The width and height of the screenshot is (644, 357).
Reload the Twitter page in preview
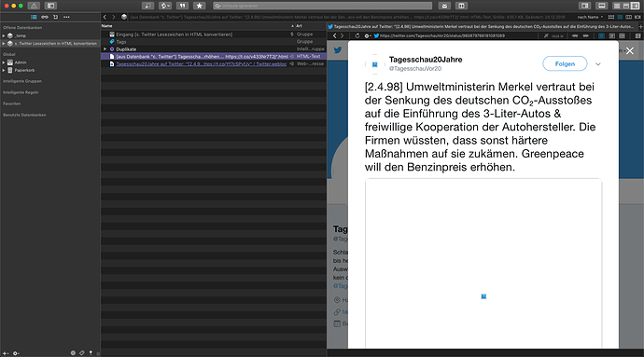357,35
